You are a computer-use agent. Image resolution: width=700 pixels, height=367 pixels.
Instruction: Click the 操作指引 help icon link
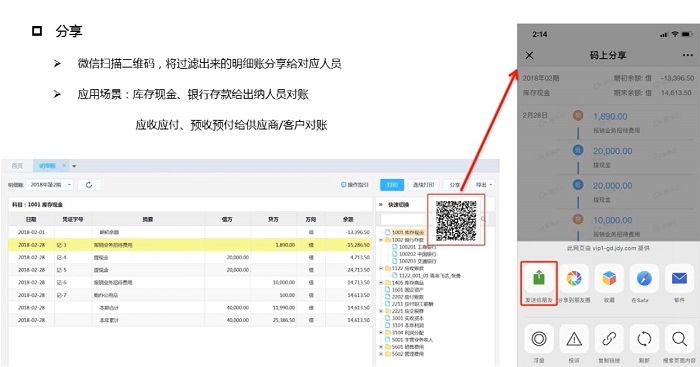355,185
